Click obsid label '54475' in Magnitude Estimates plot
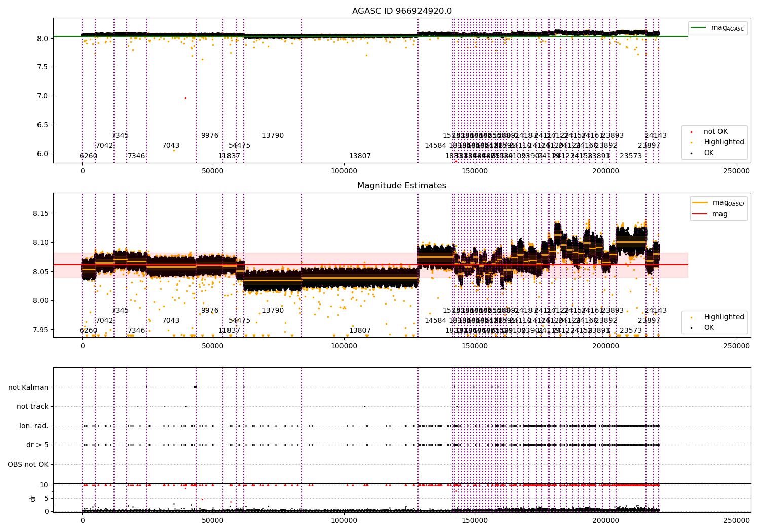The height and width of the screenshot is (532, 760). (240, 321)
